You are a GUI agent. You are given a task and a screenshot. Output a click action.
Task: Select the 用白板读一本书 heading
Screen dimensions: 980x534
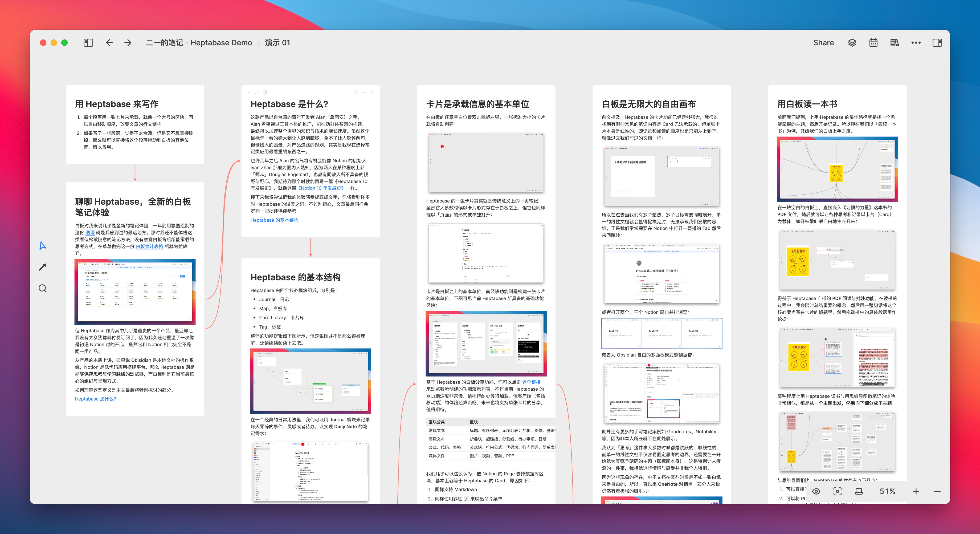tap(807, 104)
